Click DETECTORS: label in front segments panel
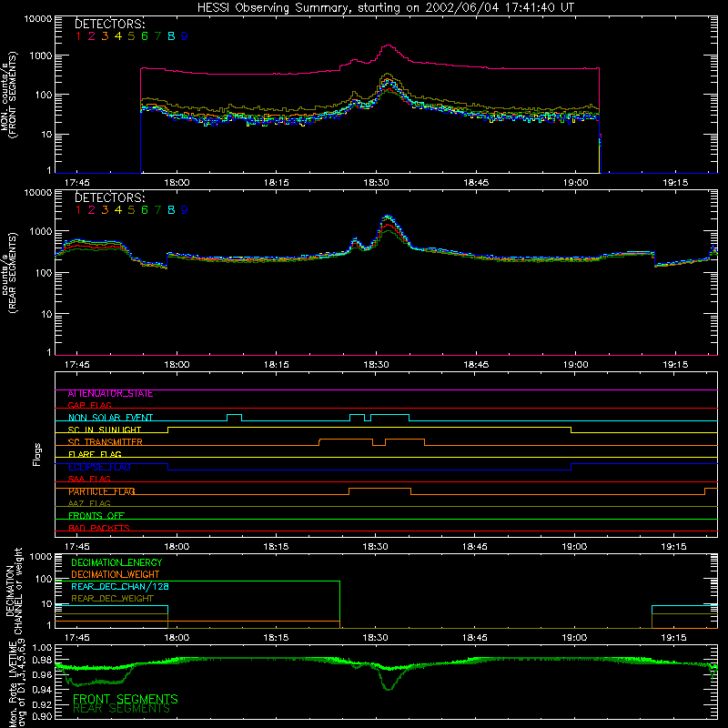This screenshot has height=728, width=728. pyautogui.click(x=110, y=24)
